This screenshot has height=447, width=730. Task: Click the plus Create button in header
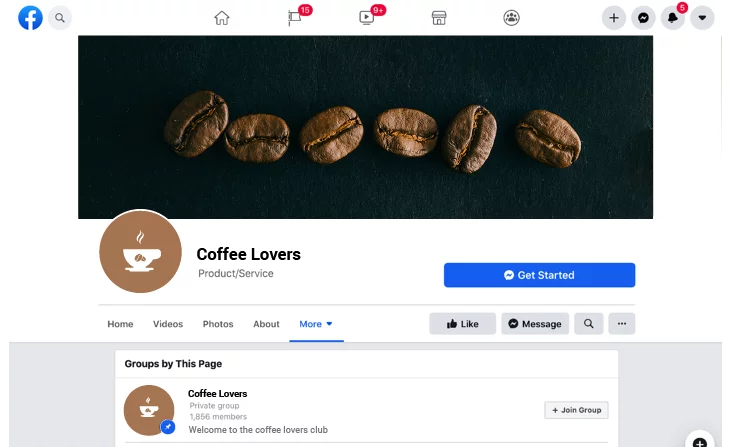point(614,18)
